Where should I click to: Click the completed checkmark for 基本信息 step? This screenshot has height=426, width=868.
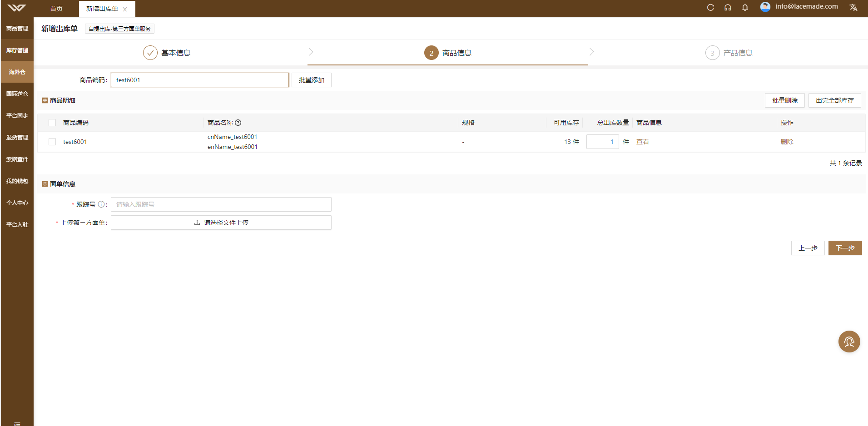point(150,53)
